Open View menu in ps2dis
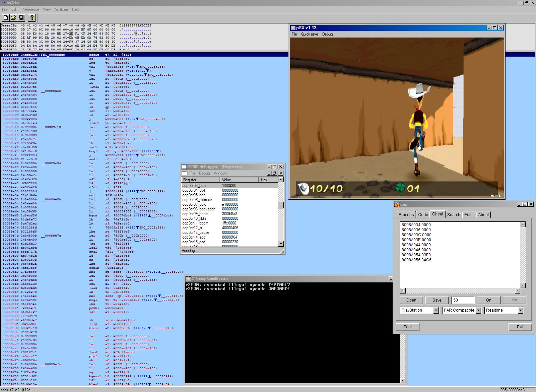The image size is (536, 392). (x=47, y=9)
